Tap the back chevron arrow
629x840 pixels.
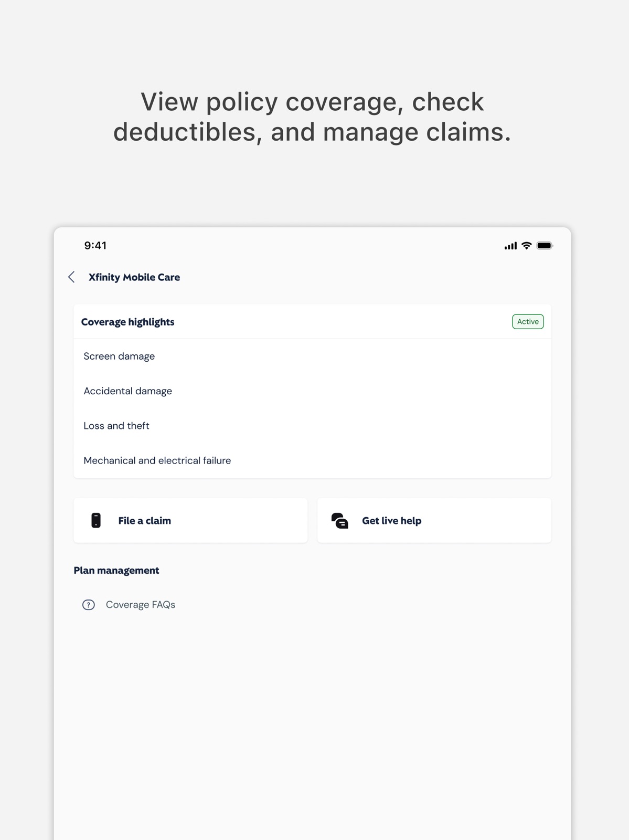(71, 277)
